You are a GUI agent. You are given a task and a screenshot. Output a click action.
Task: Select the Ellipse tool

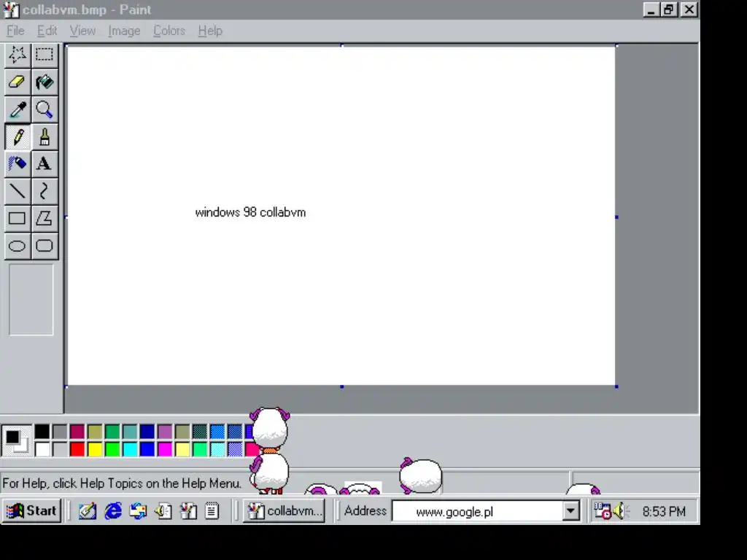tap(18, 246)
